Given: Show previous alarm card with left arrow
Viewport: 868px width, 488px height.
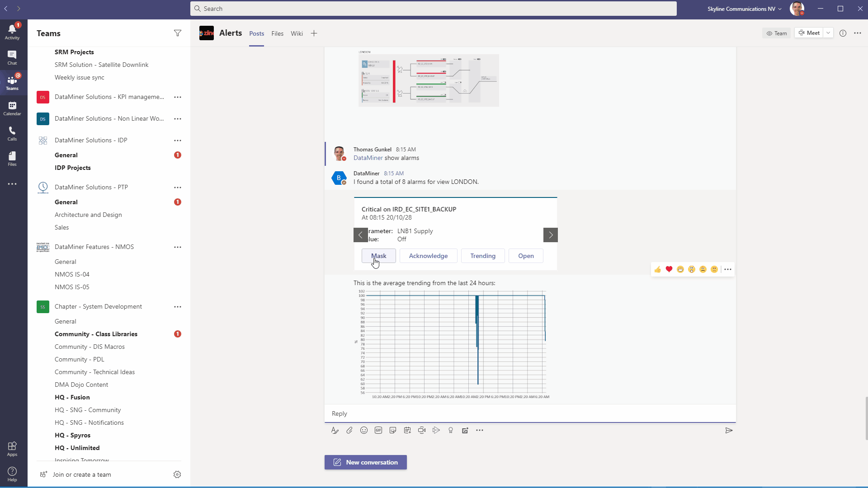Looking at the screenshot, I should coord(360,235).
